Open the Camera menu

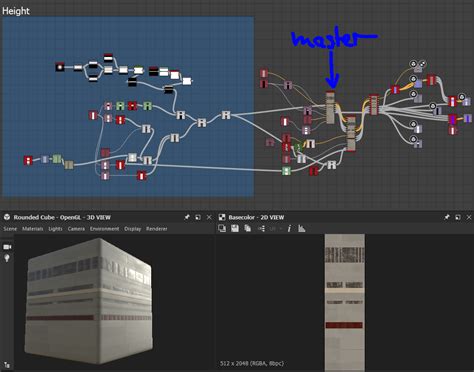(76, 229)
